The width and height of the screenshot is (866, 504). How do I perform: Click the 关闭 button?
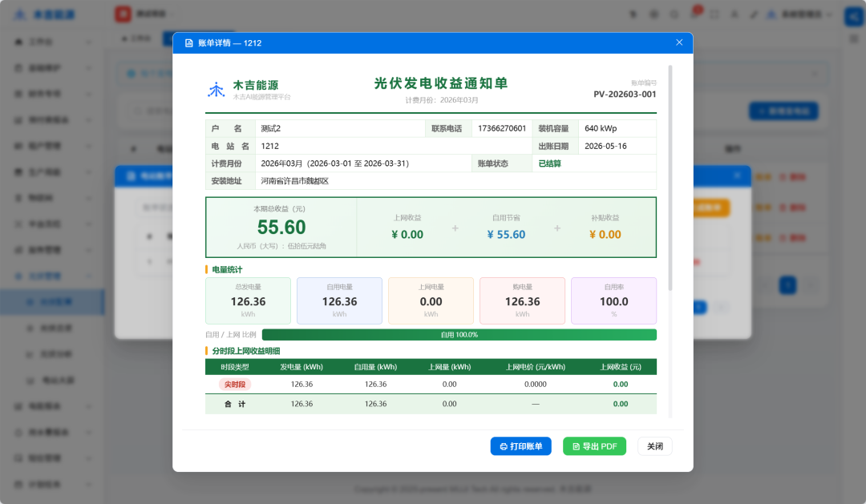(x=655, y=446)
